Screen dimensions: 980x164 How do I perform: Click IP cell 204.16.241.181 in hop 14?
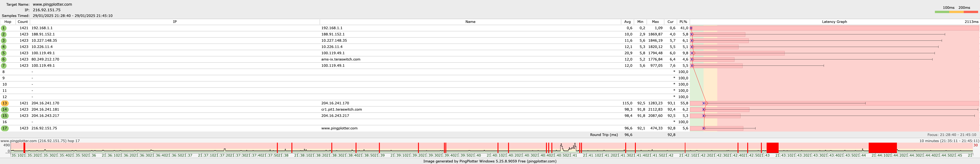(45, 109)
